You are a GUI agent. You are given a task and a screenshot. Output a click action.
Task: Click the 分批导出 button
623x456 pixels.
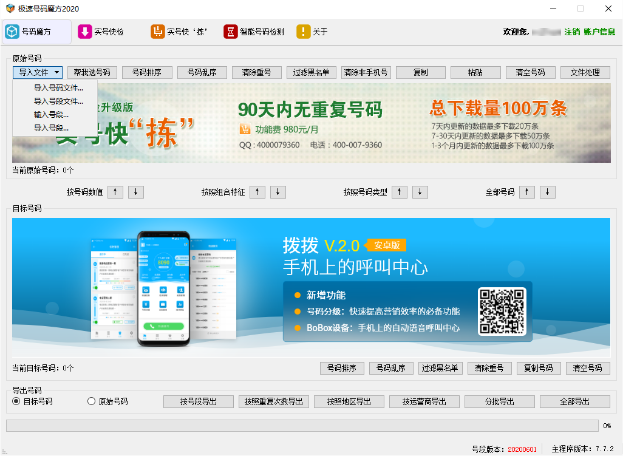click(x=500, y=402)
